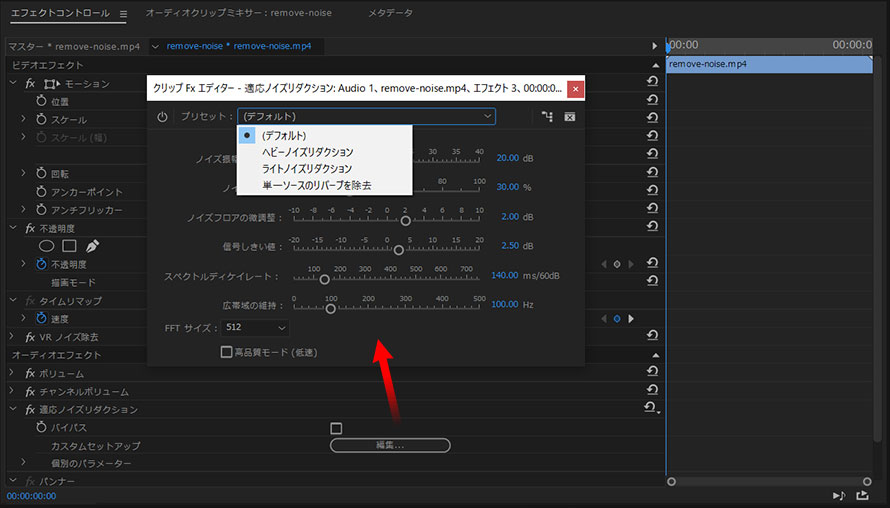
Task: Select the ellipse mask tool under Opacity
Action: click(46, 246)
